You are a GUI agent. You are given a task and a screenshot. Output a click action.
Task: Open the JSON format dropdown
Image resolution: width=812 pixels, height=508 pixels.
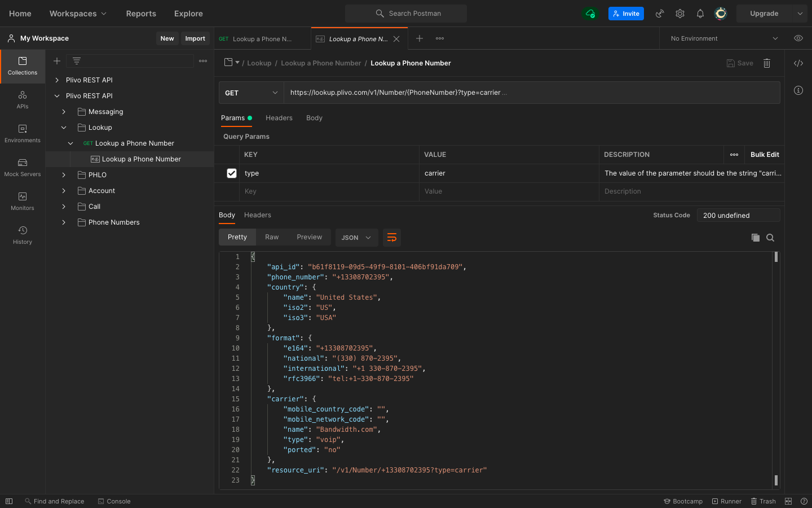(356, 238)
